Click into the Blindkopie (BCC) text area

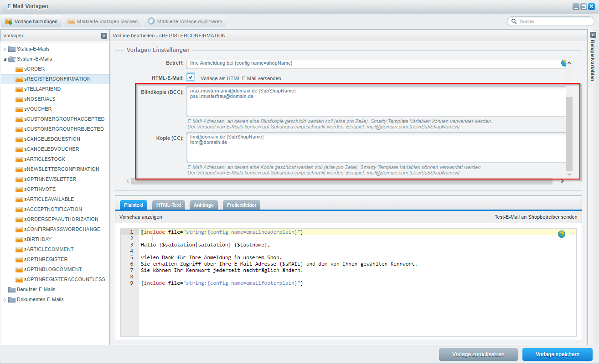pos(376,102)
